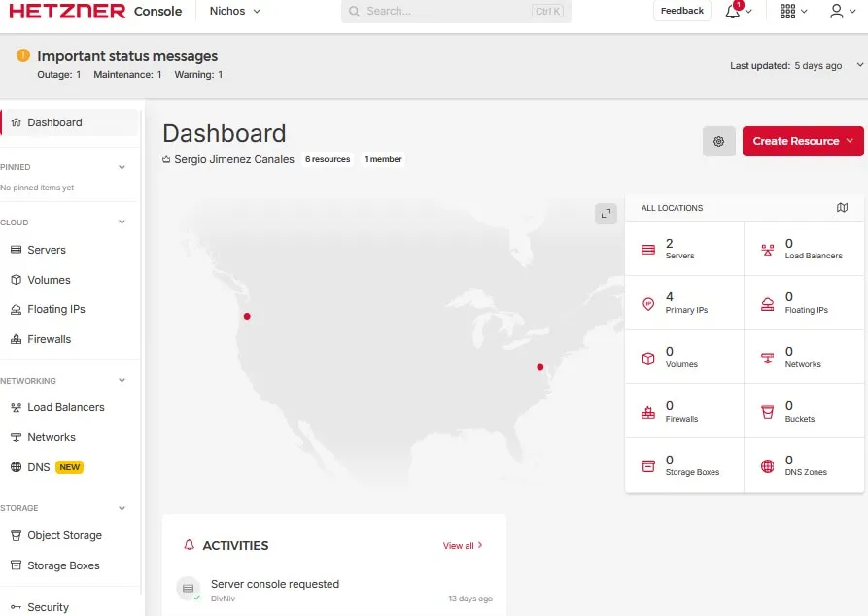The height and width of the screenshot is (616, 868).
Task: Click the Buckets tile icon
Action: coord(767,412)
